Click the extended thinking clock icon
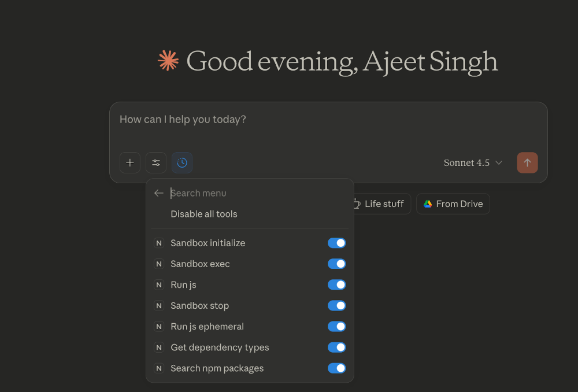 tap(182, 163)
